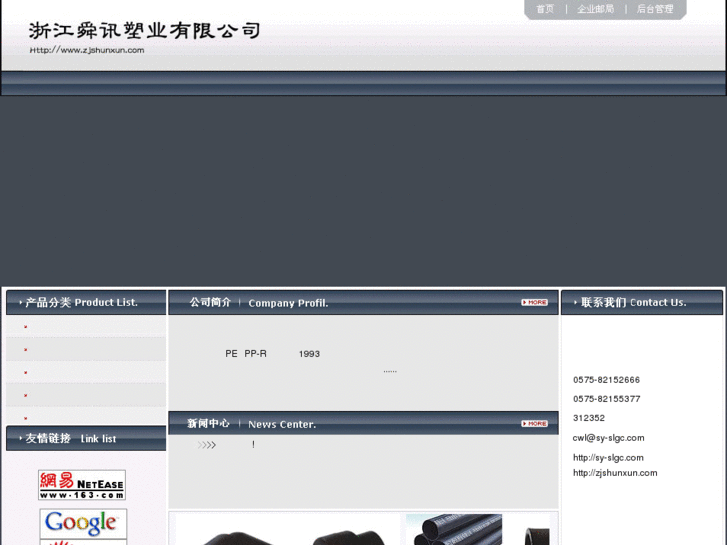Click the 浙江舜讯塑业有限公司 company logo

point(144,31)
